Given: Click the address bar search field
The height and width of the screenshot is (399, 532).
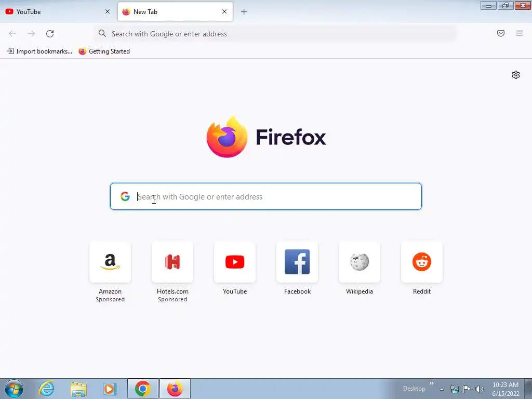Looking at the screenshot, I should pos(275,34).
